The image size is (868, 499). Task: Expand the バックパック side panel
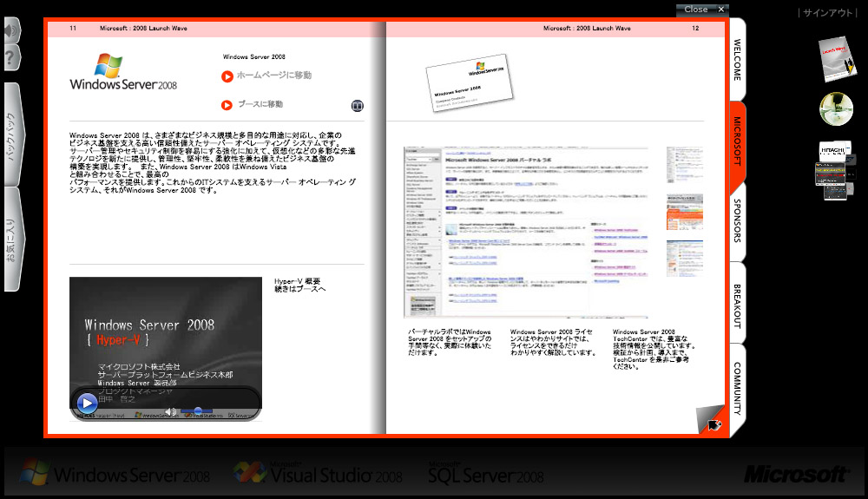pos(11,135)
